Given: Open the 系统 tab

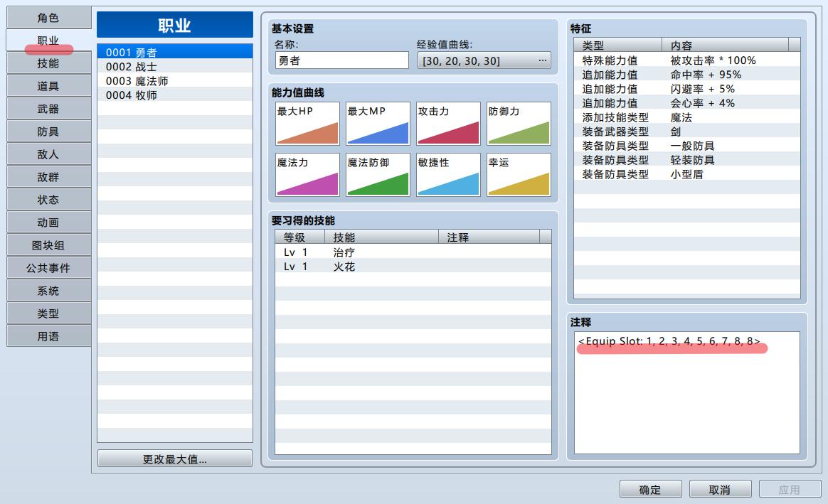Looking at the screenshot, I should (x=48, y=290).
